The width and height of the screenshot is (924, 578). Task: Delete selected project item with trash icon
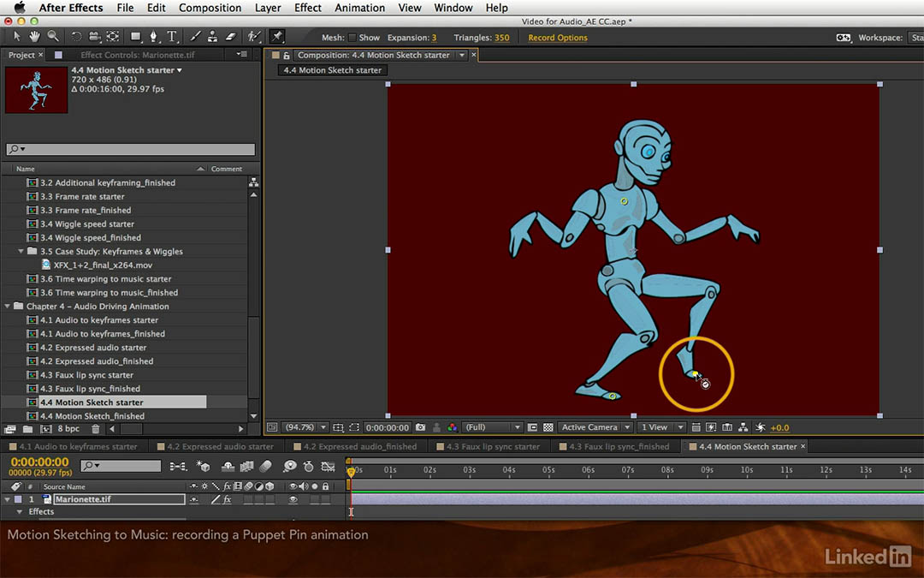coord(96,429)
